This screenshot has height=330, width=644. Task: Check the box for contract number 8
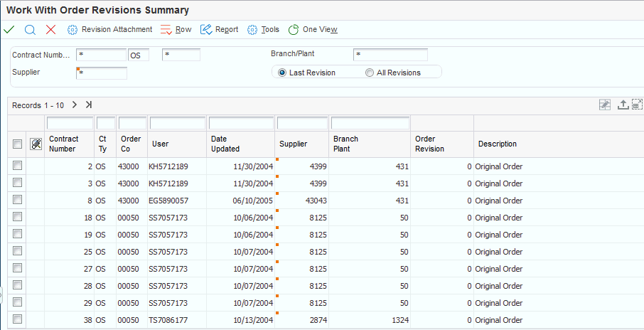tap(18, 201)
